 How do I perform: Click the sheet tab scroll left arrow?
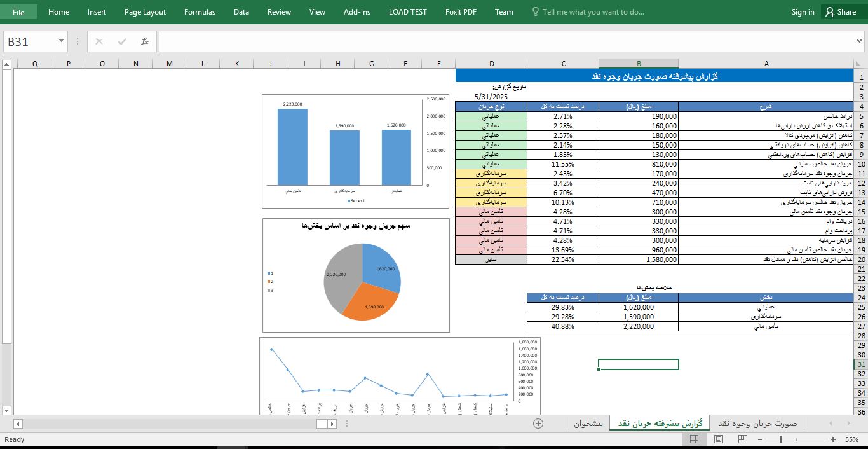tap(830, 424)
